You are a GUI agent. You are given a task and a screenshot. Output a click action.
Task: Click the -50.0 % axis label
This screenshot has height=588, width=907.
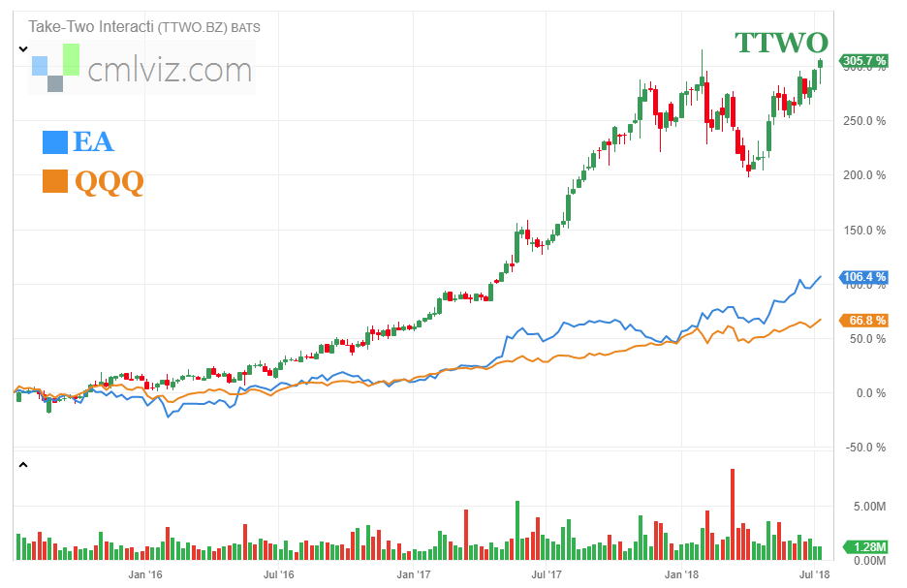(864, 448)
